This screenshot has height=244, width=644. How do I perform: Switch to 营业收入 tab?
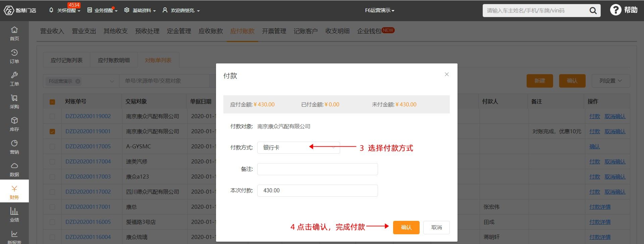[x=52, y=31]
